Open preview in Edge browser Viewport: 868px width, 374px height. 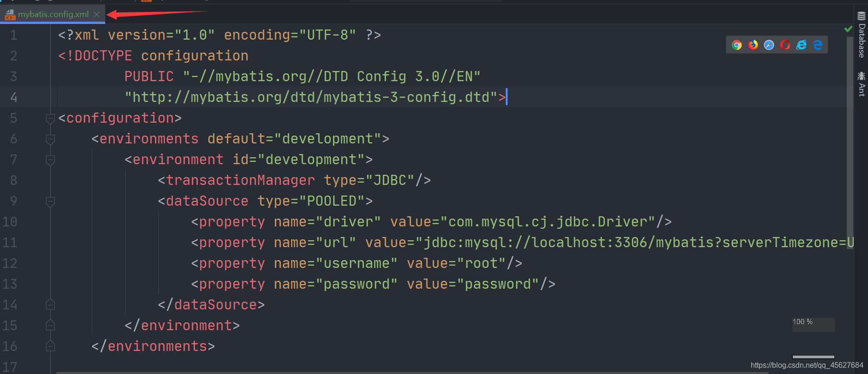[x=818, y=45]
